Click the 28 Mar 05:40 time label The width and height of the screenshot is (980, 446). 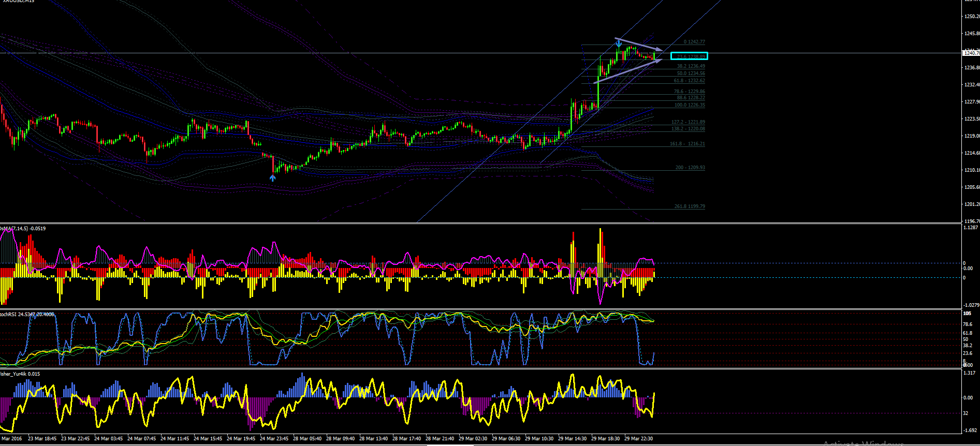pos(308,439)
